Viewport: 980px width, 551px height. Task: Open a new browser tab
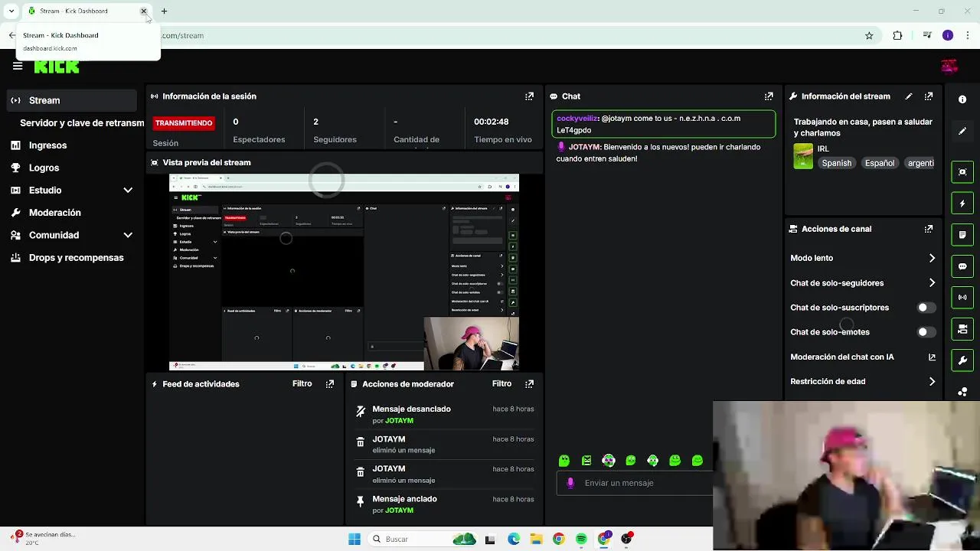pyautogui.click(x=164, y=11)
